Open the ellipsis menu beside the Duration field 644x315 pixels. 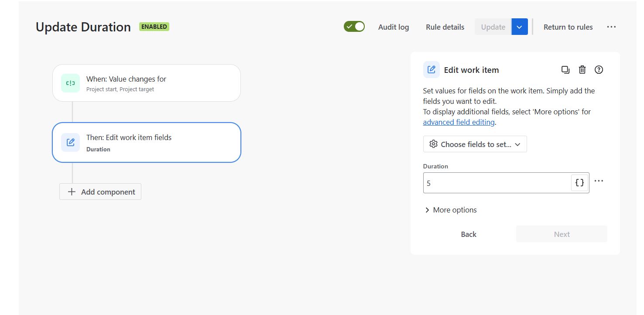click(x=599, y=181)
